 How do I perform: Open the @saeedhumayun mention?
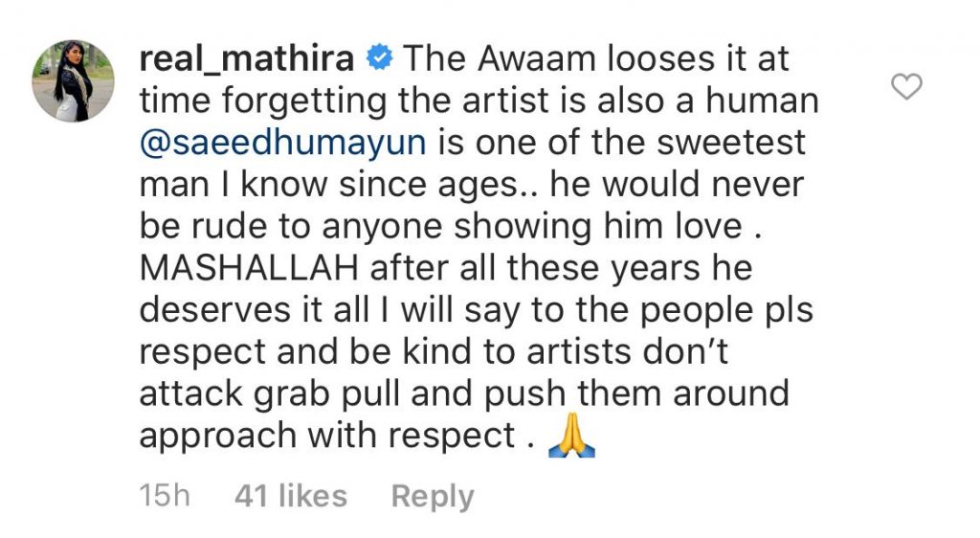point(283,143)
